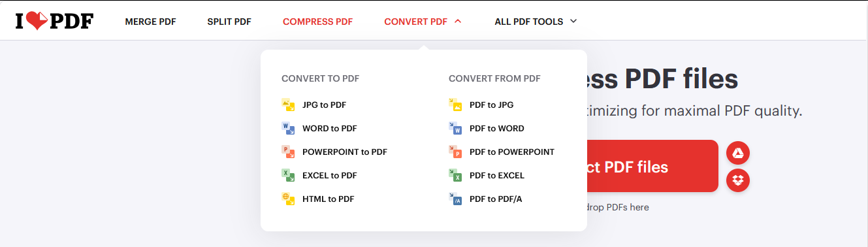
Task: Open MERGE PDF from the navigation
Action: pos(150,22)
